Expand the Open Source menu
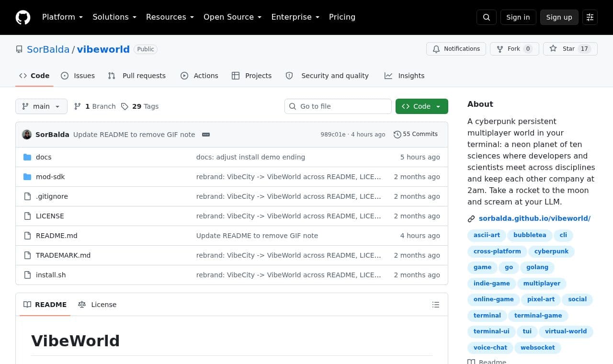Image resolution: width=613 pixels, height=364 pixels. (x=232, y=17)
